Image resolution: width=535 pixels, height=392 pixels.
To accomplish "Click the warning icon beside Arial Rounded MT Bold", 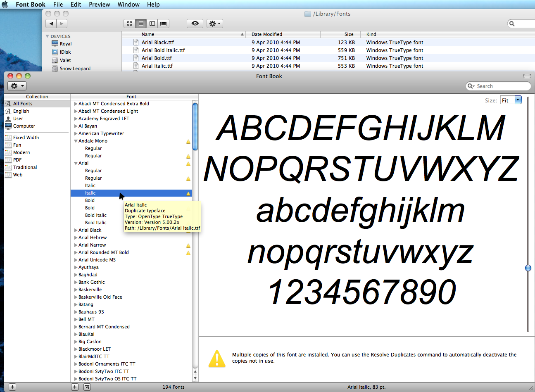I will tap(188, 253).
